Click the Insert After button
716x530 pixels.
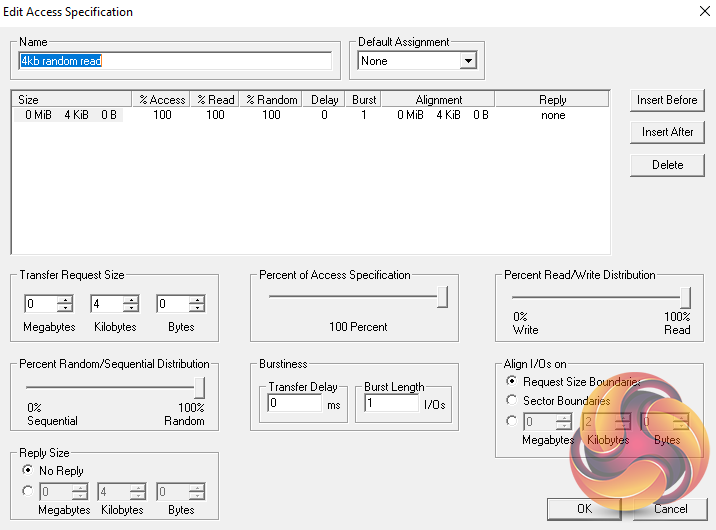pos(667,132)
